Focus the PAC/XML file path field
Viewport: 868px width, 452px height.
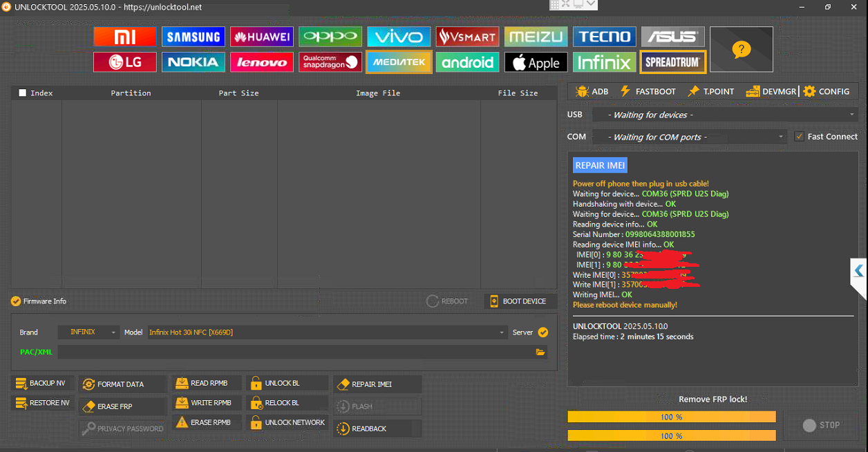coord(296,352)
